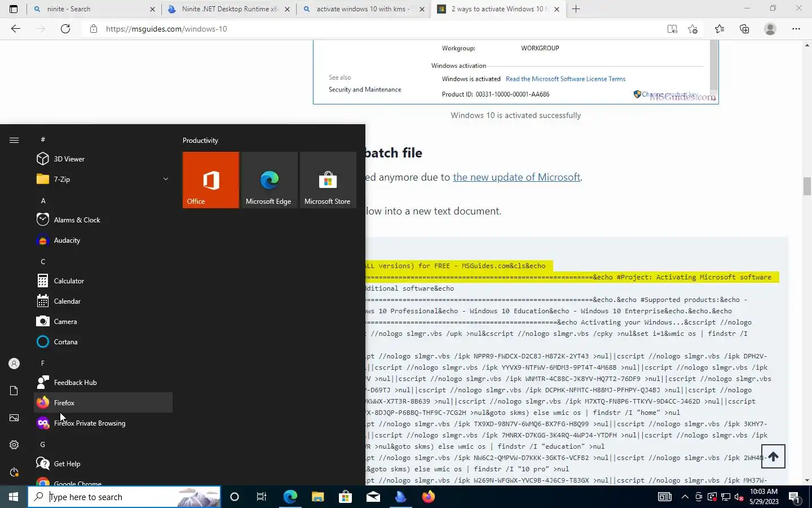Image resolution: width=812 pixels, height=508 pixels.
Task: Open Mail app from taskbar
Action: tap(373, 497)
